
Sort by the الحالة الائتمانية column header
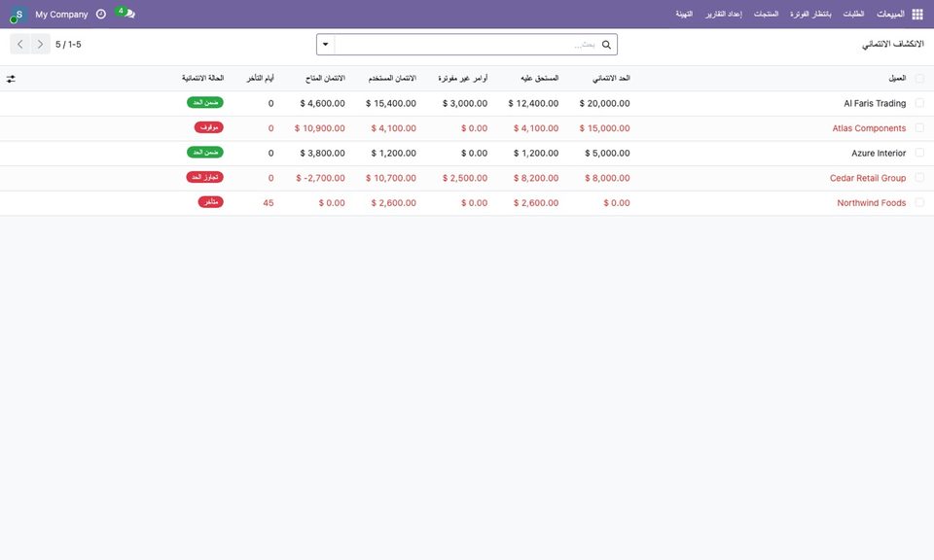pos(202,79)
